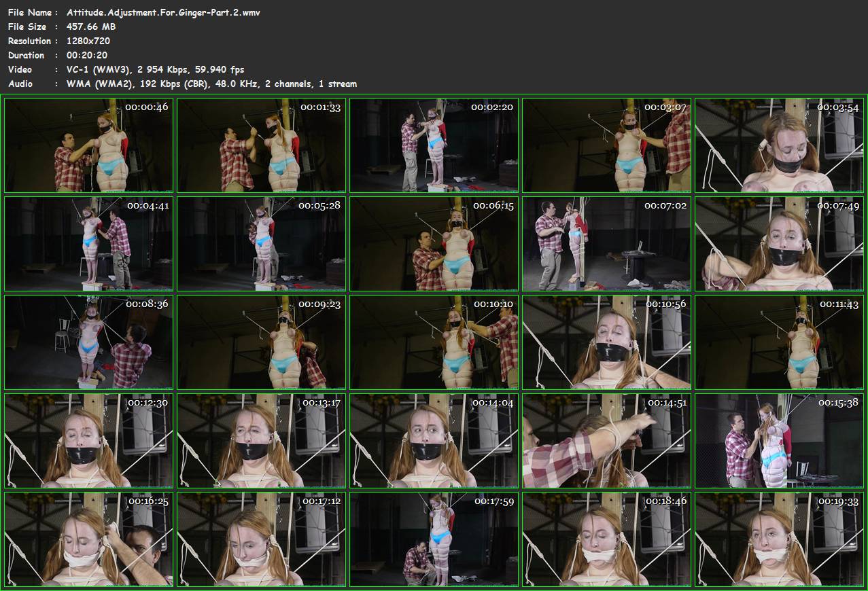Select the frame at 00:01:33
Image resolution: width=868 pixels, height=591 pixels.
tap(261, 145)
